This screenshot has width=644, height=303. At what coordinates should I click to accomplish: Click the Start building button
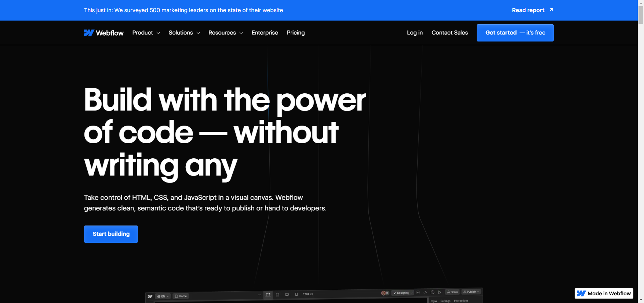coord(111,234)
